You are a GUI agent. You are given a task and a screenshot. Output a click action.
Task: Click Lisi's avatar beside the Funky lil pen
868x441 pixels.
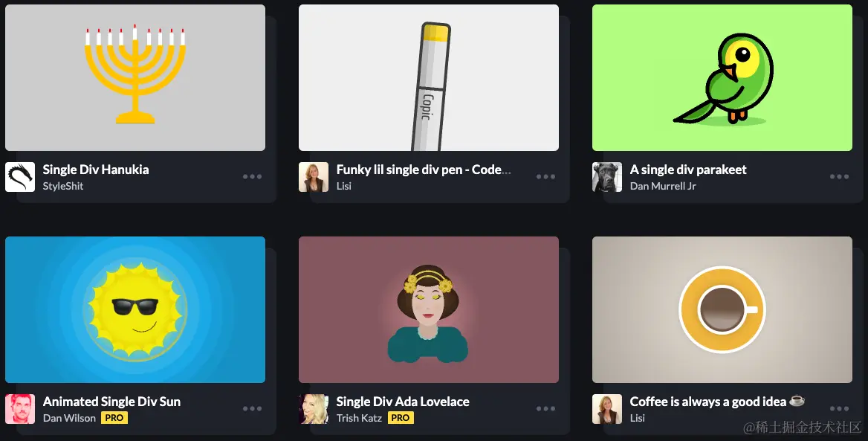pos(314,177)
